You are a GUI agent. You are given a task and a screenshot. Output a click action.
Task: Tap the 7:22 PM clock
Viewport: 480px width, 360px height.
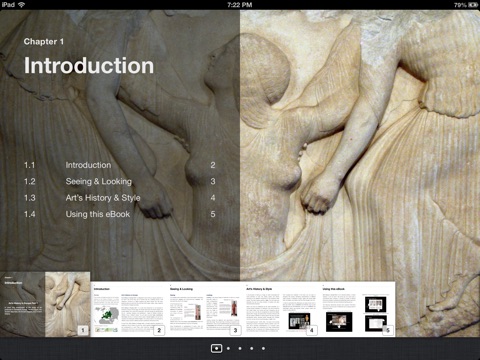(x=240, y=5)
